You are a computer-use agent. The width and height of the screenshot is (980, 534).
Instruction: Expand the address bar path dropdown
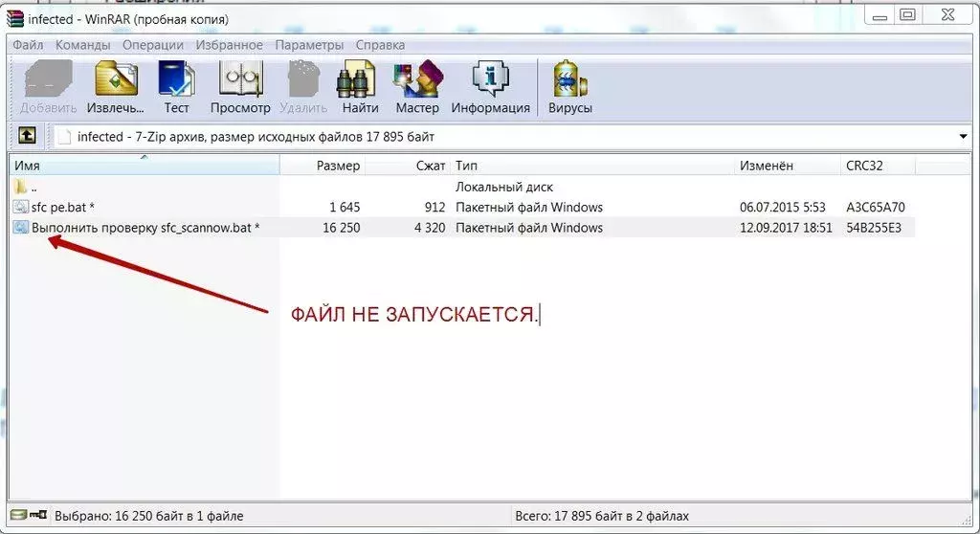coord(963,136)
